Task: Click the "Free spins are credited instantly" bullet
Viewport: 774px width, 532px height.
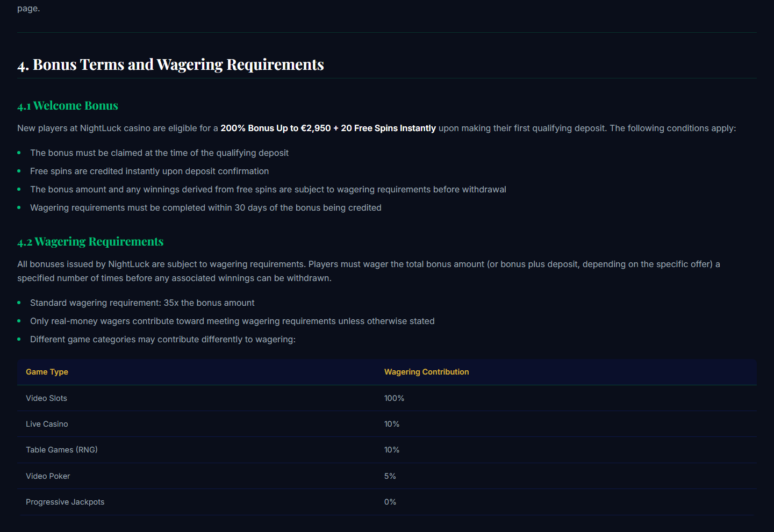Action: (x=149, y=171)
